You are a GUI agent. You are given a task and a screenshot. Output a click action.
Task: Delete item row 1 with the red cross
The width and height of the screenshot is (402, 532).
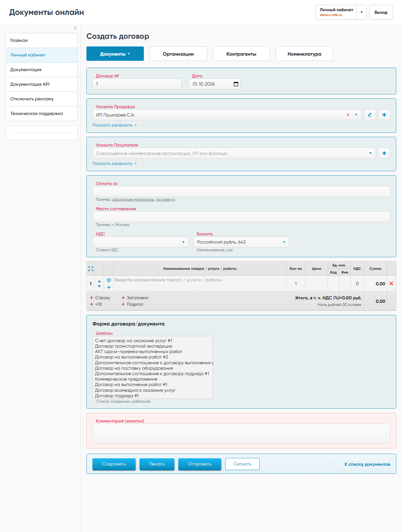391,284
